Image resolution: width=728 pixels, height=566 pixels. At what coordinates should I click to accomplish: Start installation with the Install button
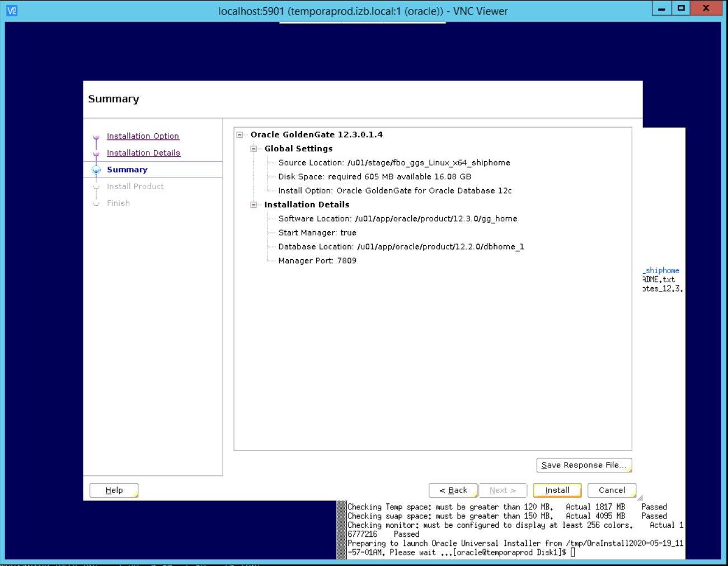[x=557, y=490]
